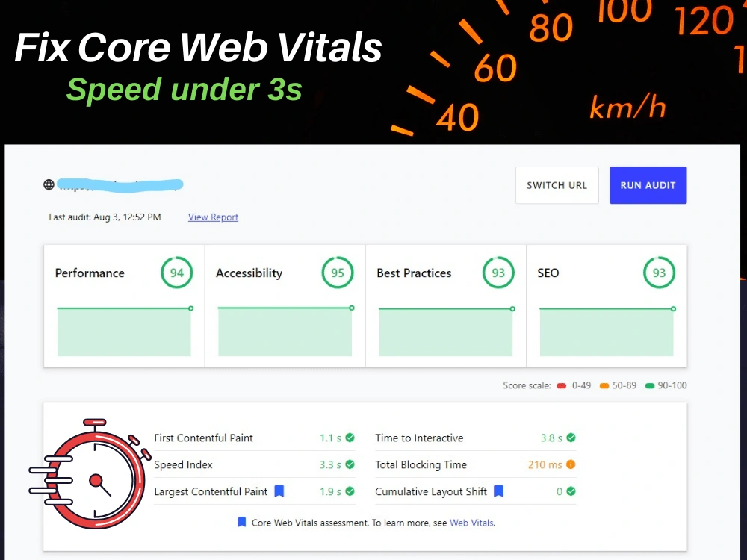Click the blue bookmark beside Cumulative Layout Shift
The width and height of the screenshot is (747, 560).
(498, 491)
